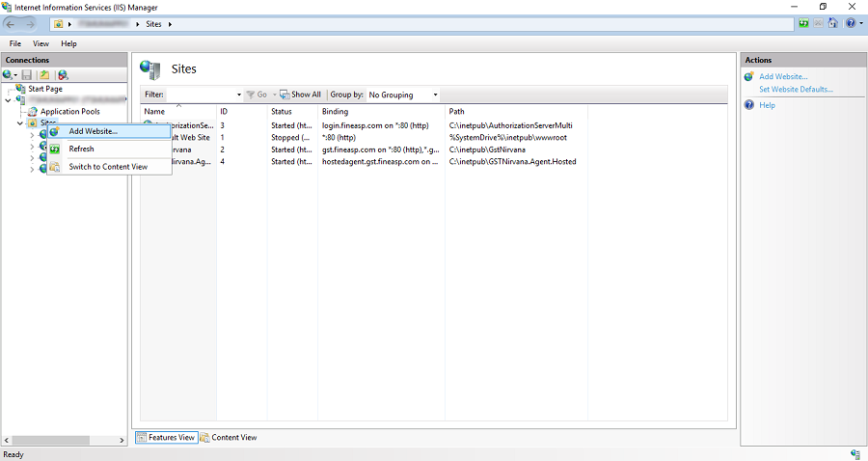Image resolution: width=868 pixels, height=461 pixels.
Task: Click the Add Website globe icon in Actions pane
Action: pyautogui.click(x=749, y=76)
